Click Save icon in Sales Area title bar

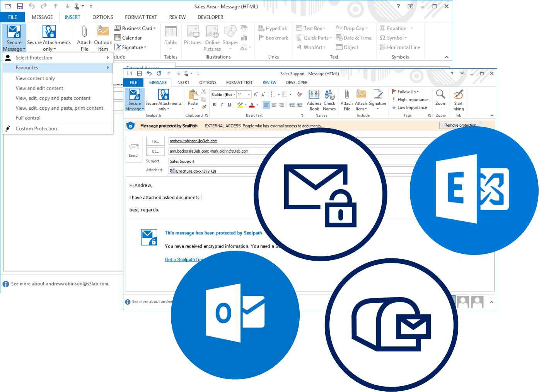(20, 6)
